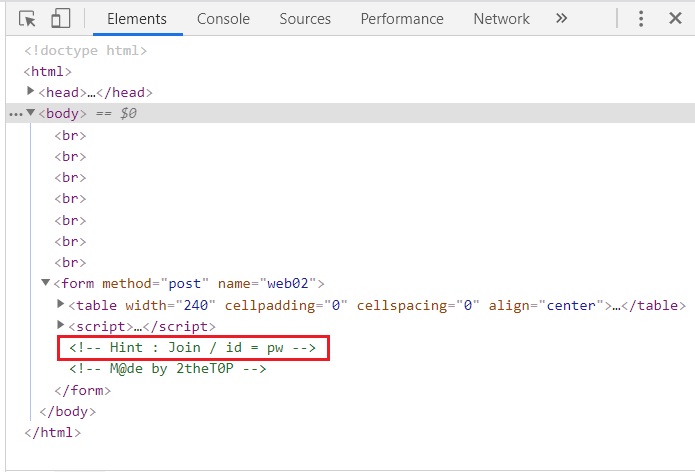Click the three dots beside body
Viewport: 695px width, 472px height.
click(x=16, y=114)
